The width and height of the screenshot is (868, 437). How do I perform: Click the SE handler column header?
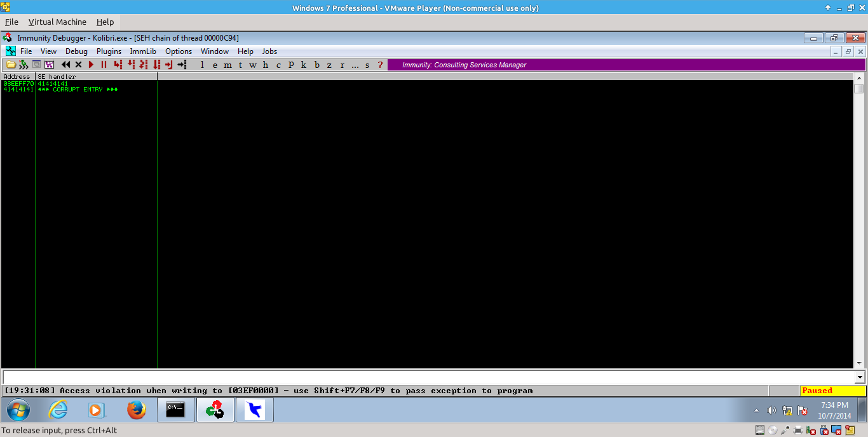96,76
